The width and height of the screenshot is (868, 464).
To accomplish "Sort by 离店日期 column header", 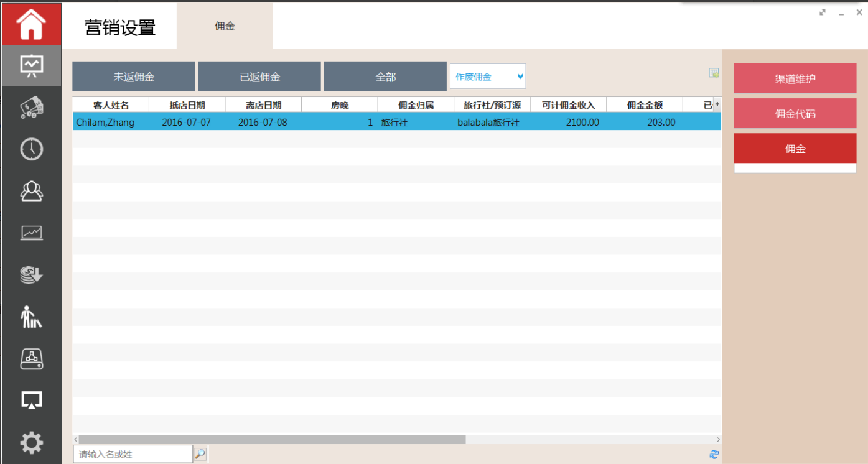I will click(x=263, y=105).
